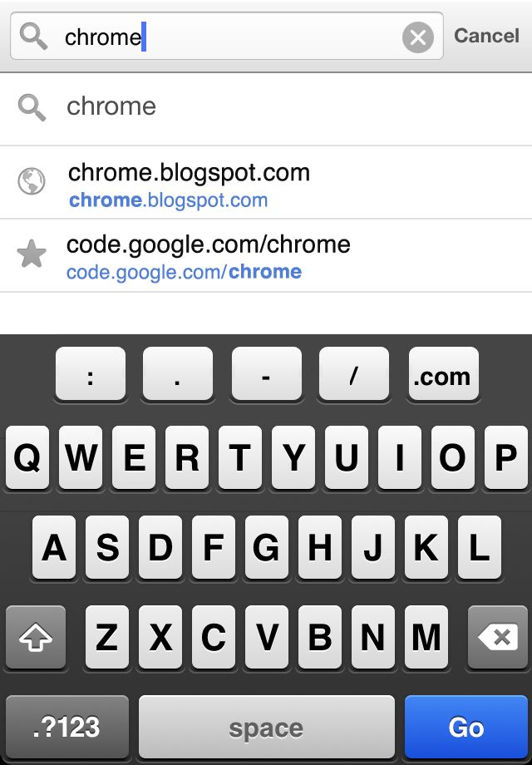Choose the chrome search suggestion
This screenshot has width=532, height=765.
266,109
